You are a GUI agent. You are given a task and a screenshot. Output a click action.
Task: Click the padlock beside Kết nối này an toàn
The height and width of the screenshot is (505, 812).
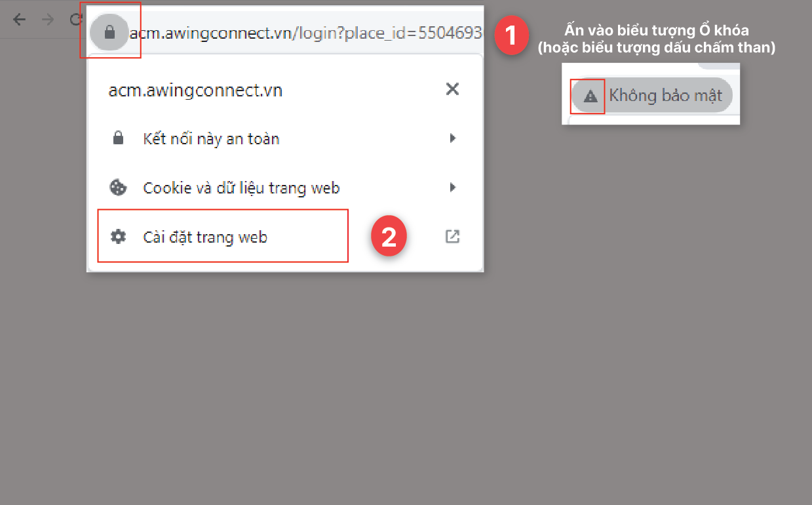click(118, 138)
